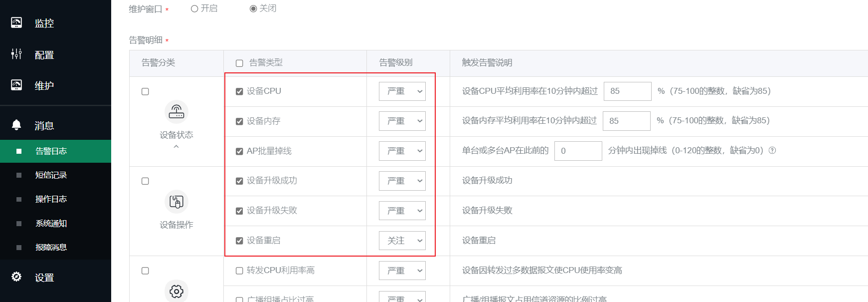The height and width of the screenshot is (302, 868).
Task: Enable the 转发CPU利用率高 checkbox
Action: [239, 271]
